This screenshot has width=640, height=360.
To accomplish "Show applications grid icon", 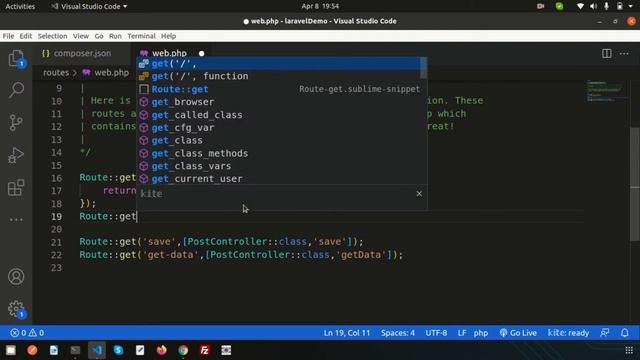I will 629,350.
